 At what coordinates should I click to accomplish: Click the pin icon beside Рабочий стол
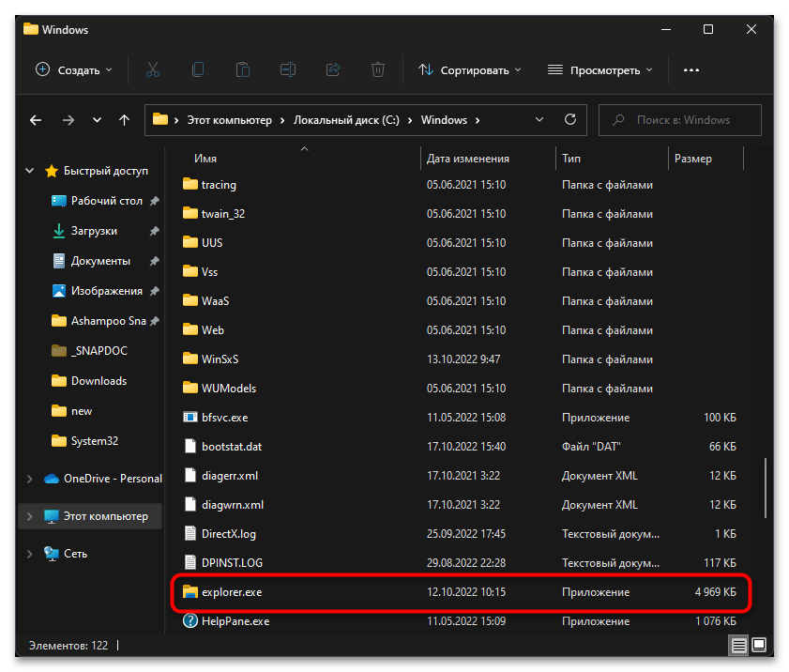pos(154,201)
